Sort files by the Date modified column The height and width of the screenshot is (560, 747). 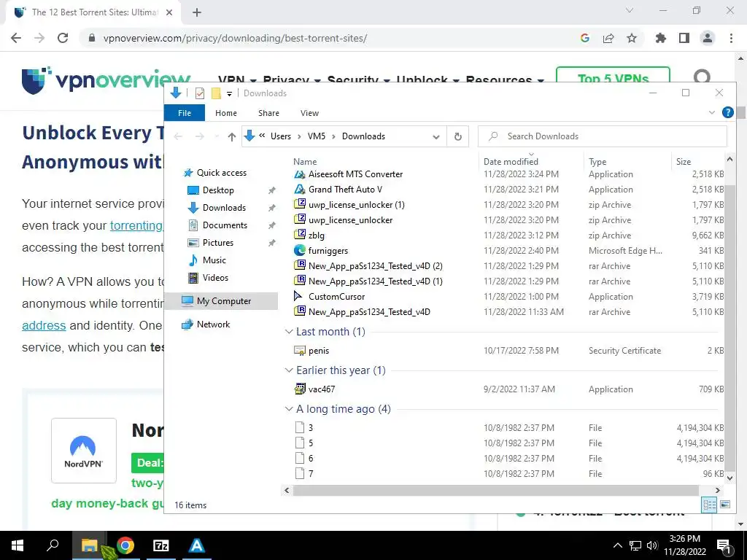511,161
